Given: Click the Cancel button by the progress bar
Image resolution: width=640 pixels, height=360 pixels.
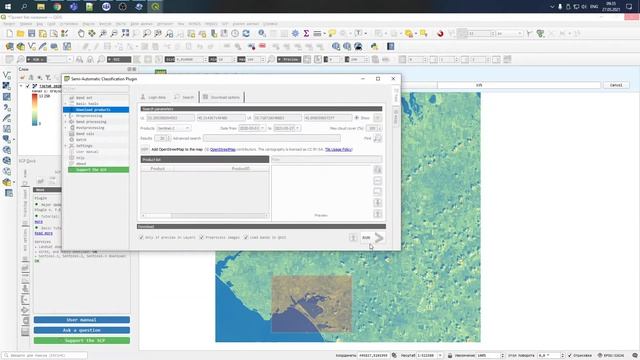Looking at the screenshot, I should 616,85.
